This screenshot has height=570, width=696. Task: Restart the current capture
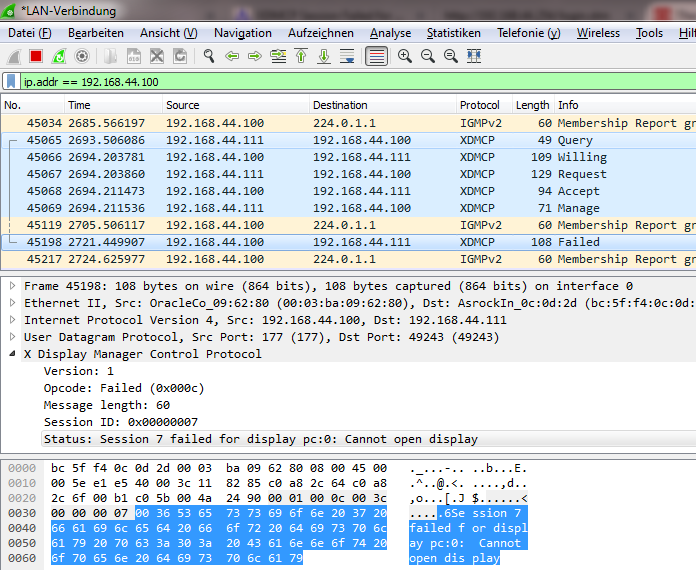59,56
